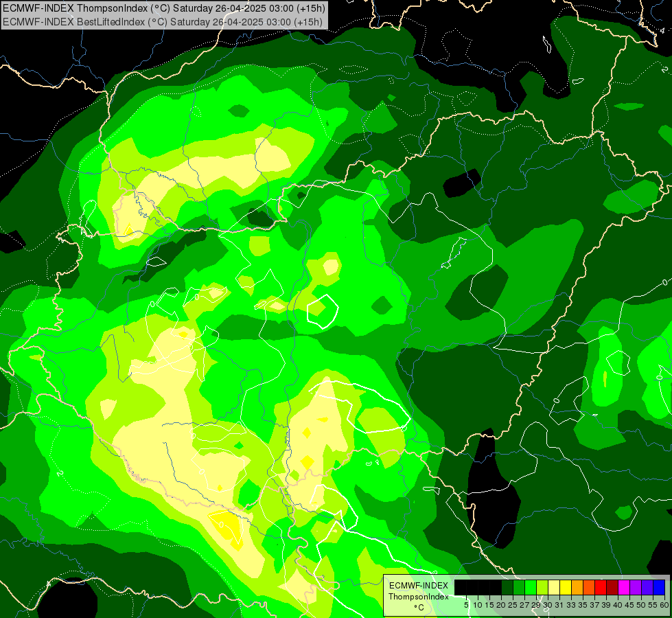Click legend tick value "39"
Image resolution: width=672 pixels, height=618 pixels.
(606, 605)
